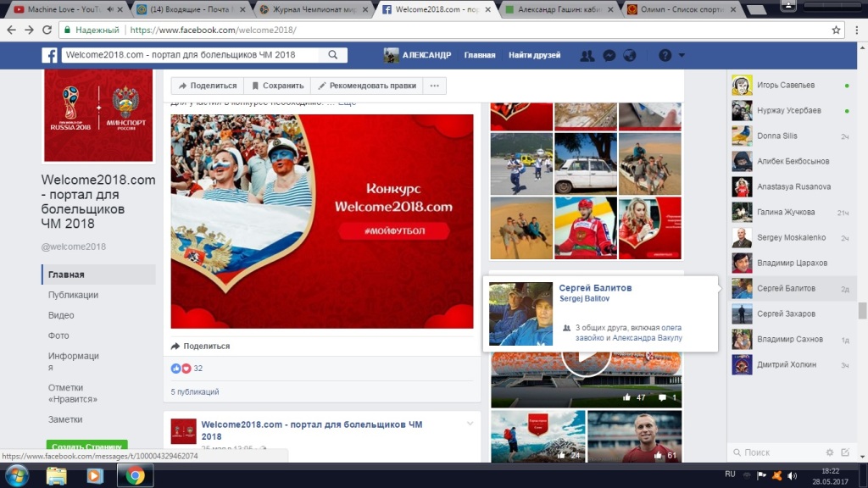Image resolution: width=868 pixels, height=488 pixels.
Task: Click the Facebook logo icon
Action: (49, 55)
